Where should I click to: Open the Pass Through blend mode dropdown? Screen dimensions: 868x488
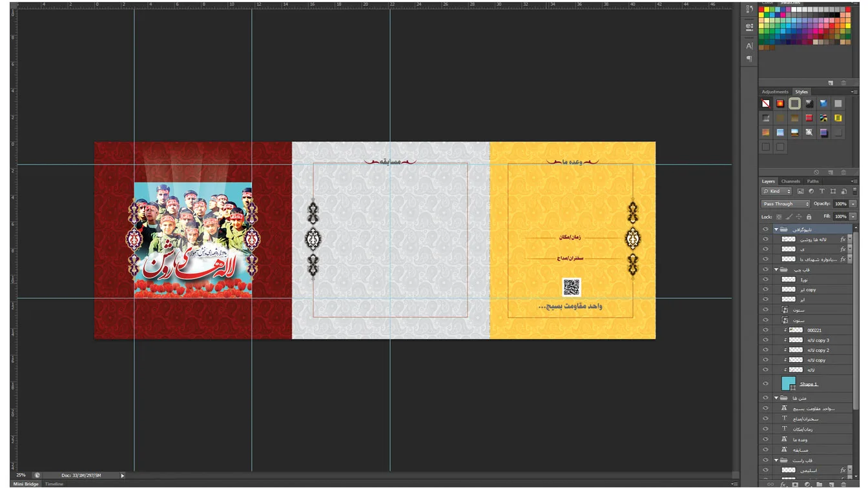785,204
